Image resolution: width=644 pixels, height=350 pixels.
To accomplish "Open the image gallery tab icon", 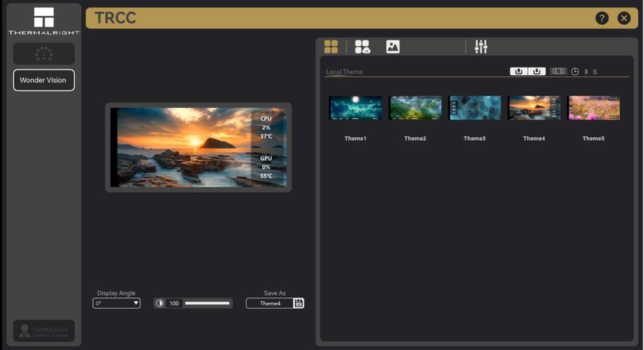I will [x=393, y=47].
